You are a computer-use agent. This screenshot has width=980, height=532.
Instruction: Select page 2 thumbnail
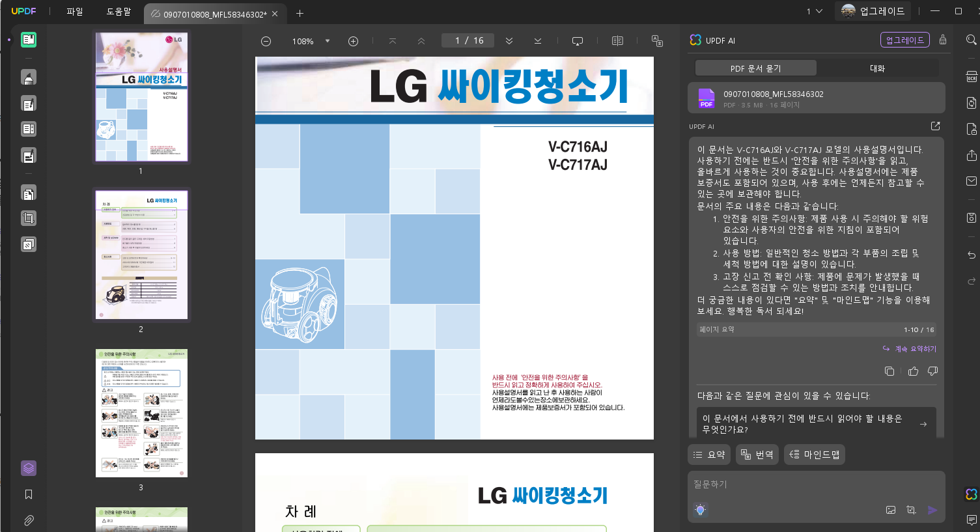click(x=141, y=255)
